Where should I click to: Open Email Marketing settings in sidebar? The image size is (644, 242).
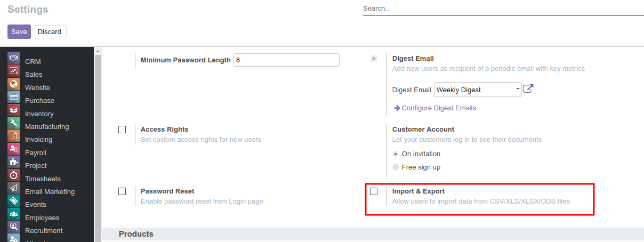(x=50, y=192)
